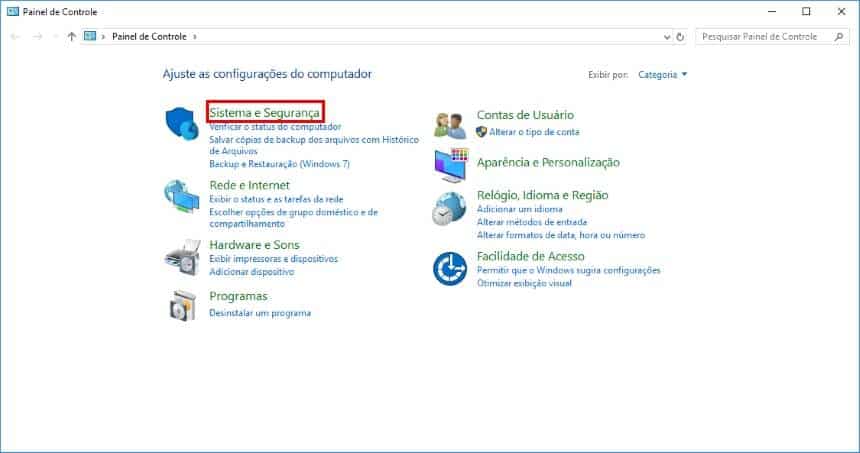860x453 pixels.
Task: Open Salvar cópias de backup com Histórico de Arquivos
Action: (314, 145)
